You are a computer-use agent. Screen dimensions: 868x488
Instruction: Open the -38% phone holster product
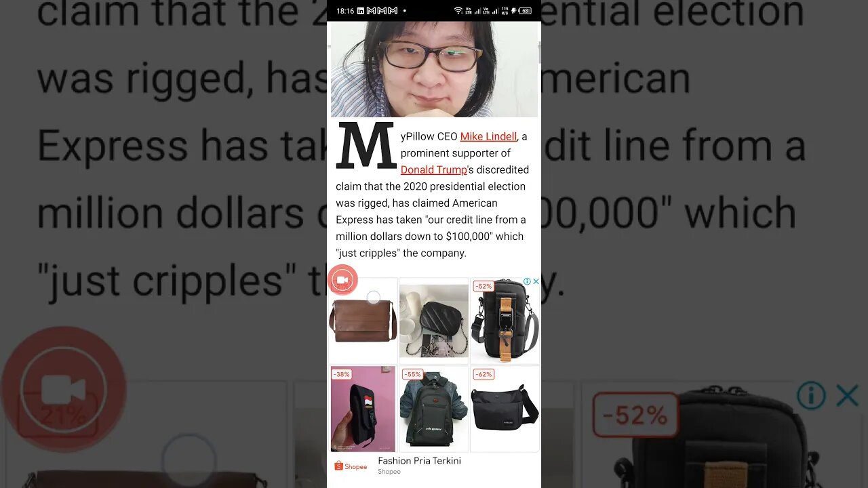coord(363,409)
